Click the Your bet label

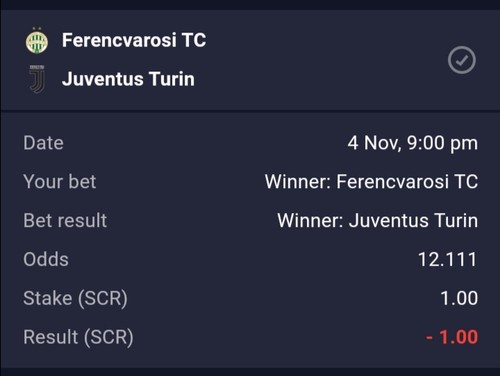point(60,182)
